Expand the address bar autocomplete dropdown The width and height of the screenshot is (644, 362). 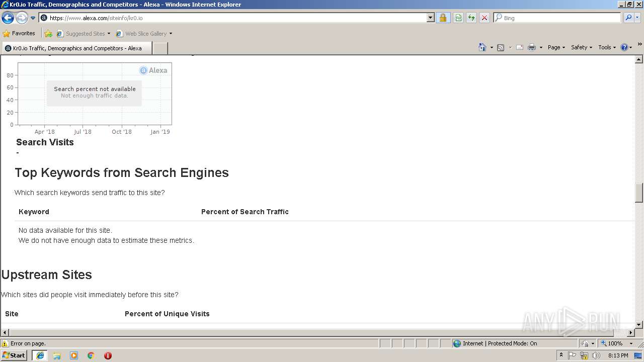coord(430,18)
